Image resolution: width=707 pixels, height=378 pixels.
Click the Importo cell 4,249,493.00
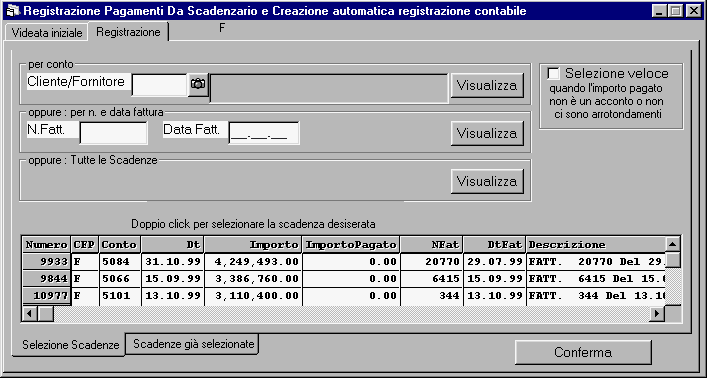coord(252,262)
